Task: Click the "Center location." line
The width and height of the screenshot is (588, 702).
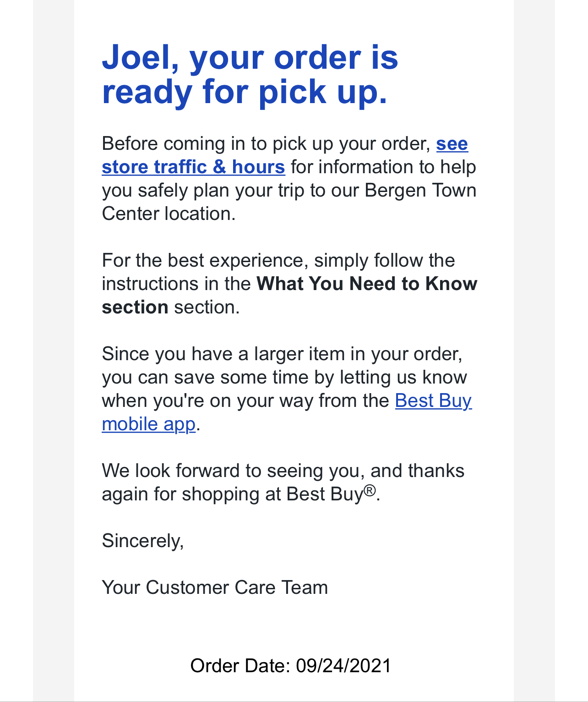Action: click(x=169, y=214)
